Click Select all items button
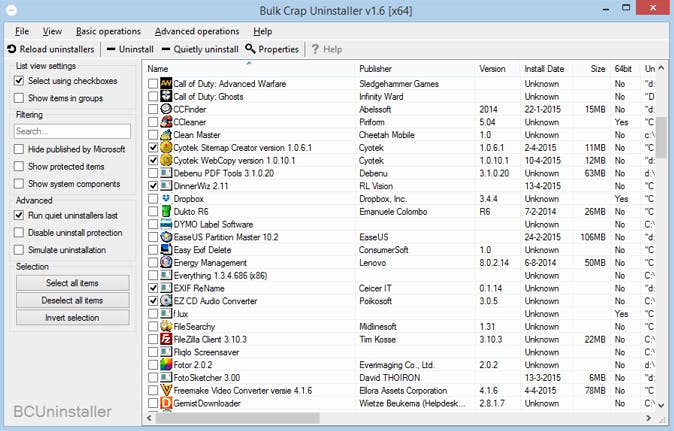 (73, 283)
